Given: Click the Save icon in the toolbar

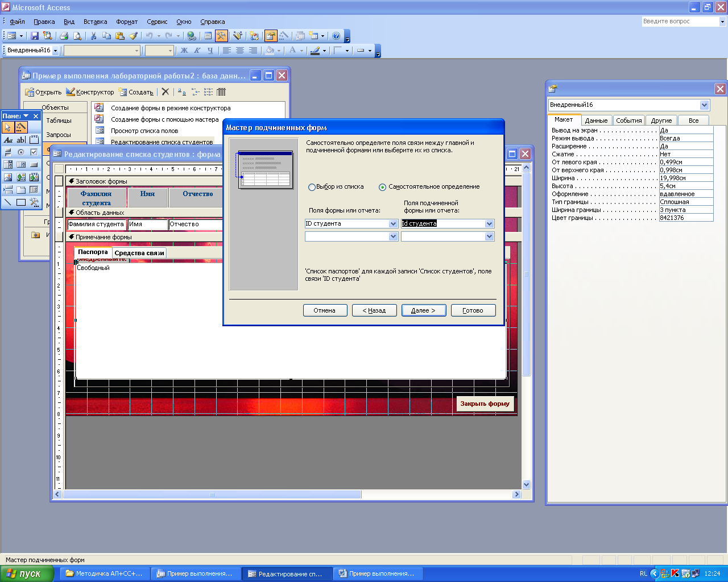Looking at the screenshot, I should [35, 36].
